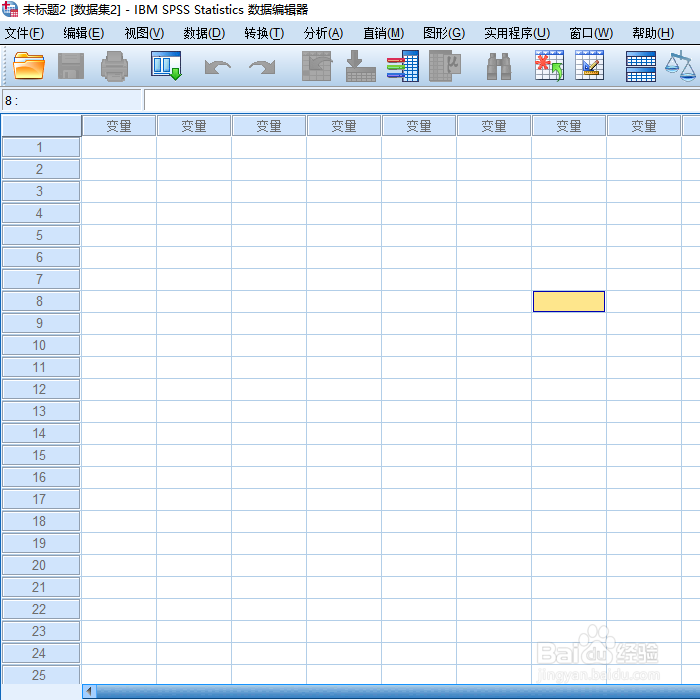Select the first 变量 column header
This screenshot has width=700, height=700.
119,126
